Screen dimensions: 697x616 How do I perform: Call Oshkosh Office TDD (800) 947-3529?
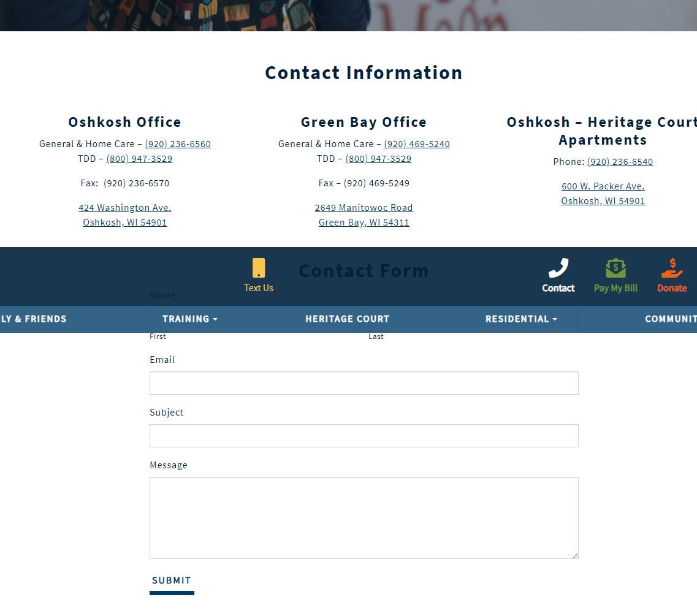coord(139,159)
